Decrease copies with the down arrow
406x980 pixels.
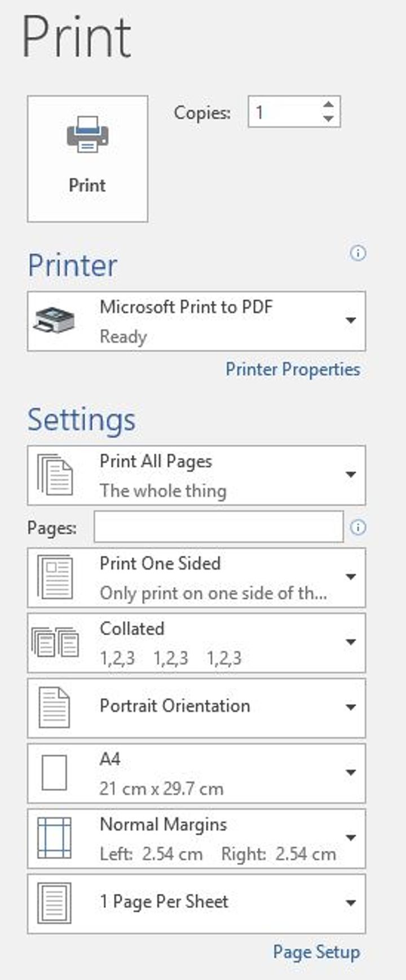328,118
